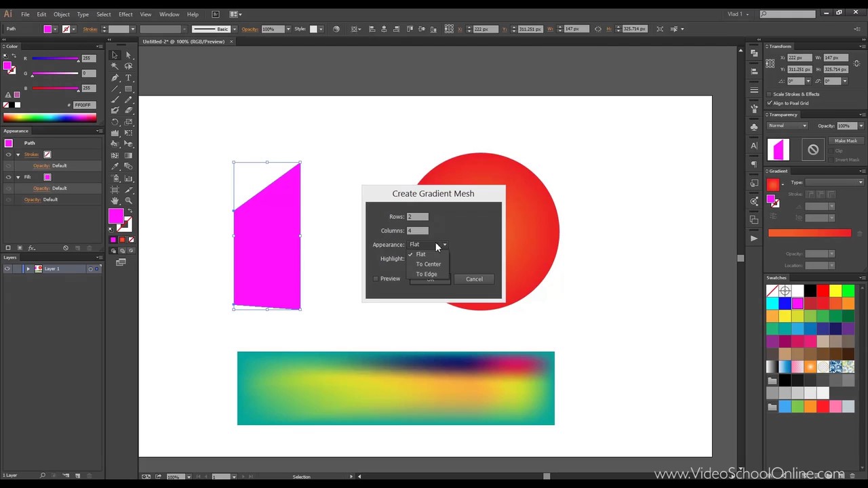
Task: Open the Symbols panel club icon
Action: coord(754,127)
